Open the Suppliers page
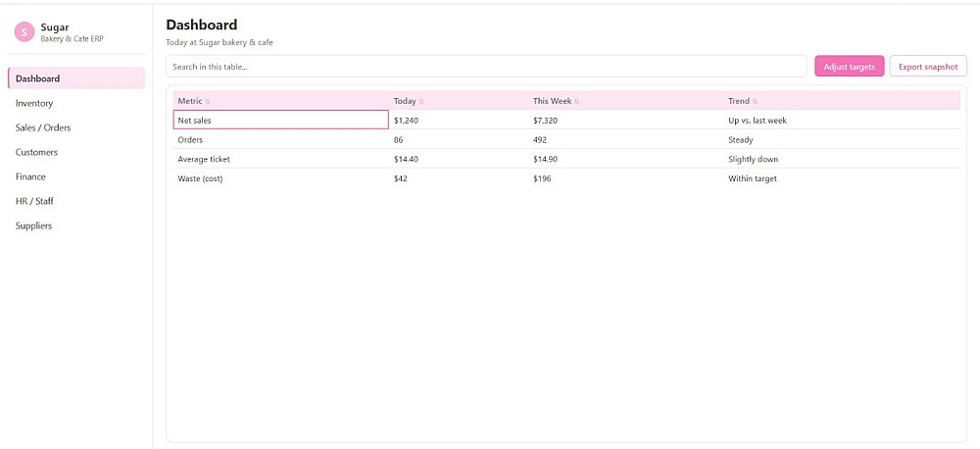Screen dimensions: 980x449 (33, 225)
